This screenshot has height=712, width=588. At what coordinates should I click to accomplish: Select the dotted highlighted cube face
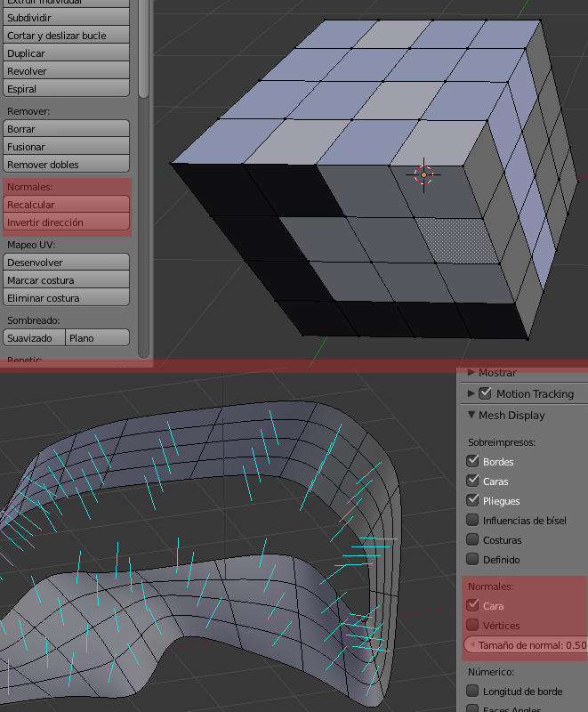click(x=457, y=240)
